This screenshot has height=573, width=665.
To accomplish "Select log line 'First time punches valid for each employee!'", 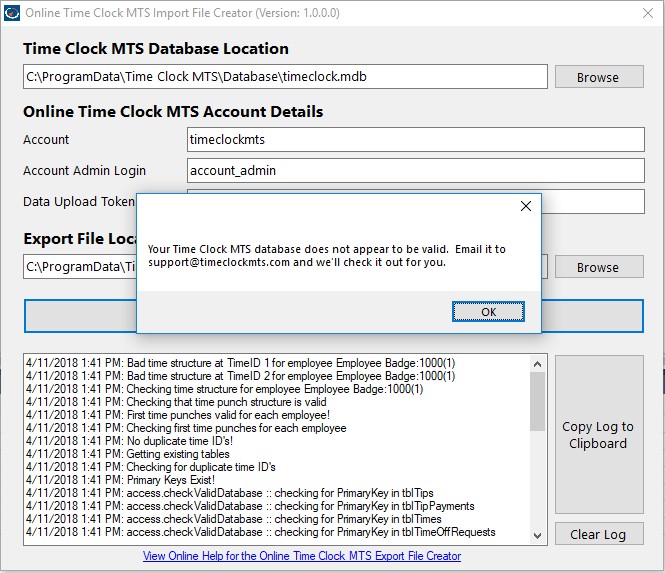I will (x=178, y=415).
